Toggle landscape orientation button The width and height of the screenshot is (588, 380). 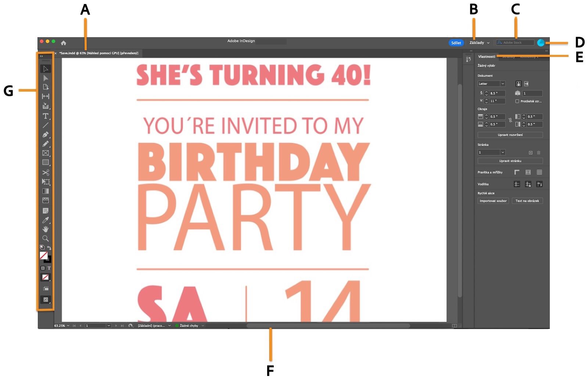pyautogui.click(x=526, y=84)
